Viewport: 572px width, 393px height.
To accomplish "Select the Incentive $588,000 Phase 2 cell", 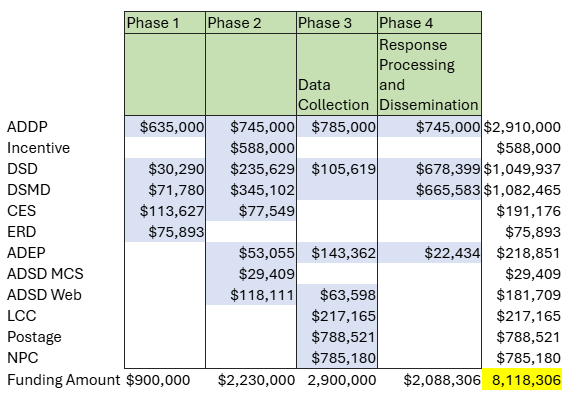I will click(x=251, y=148).
